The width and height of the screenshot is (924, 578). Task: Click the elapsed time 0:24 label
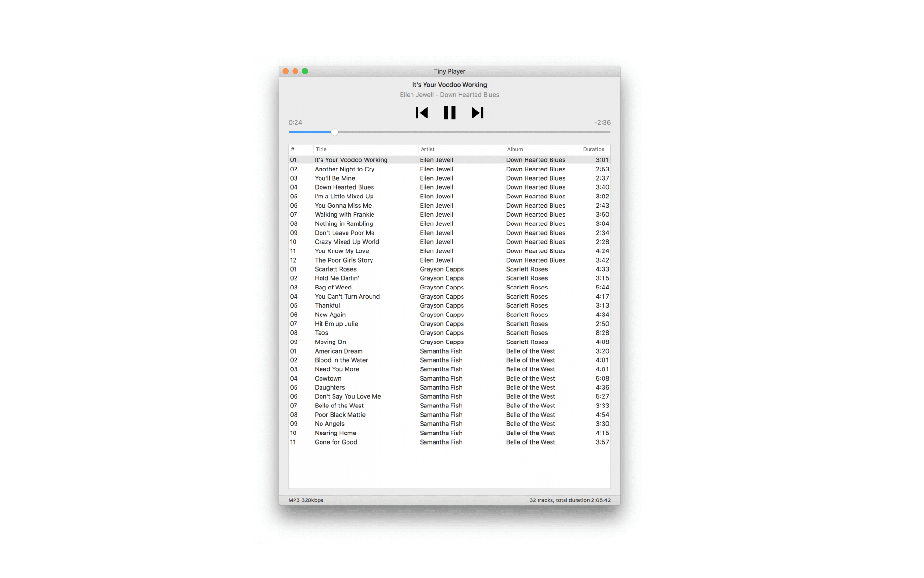click(295, 123)
